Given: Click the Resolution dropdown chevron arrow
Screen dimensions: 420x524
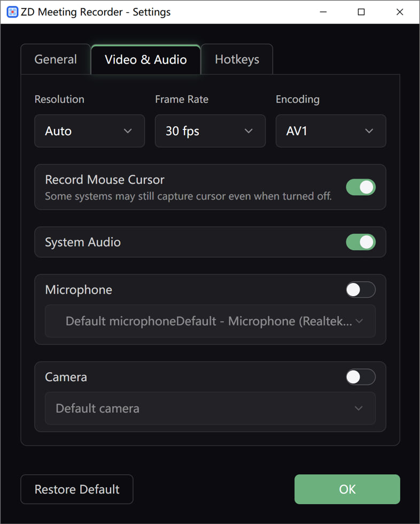Looking at the screenshot, I should 128,131.
